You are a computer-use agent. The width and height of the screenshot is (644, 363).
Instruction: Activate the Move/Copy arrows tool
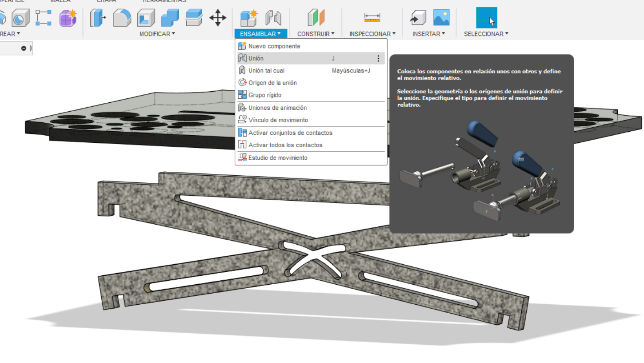pyautogui.click(x=218, y=18)
